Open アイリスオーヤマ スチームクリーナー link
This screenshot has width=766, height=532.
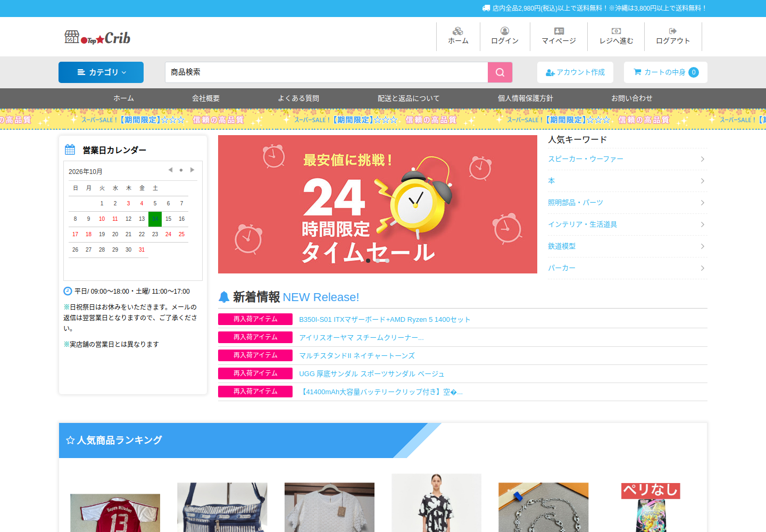(x=361, y=337)
